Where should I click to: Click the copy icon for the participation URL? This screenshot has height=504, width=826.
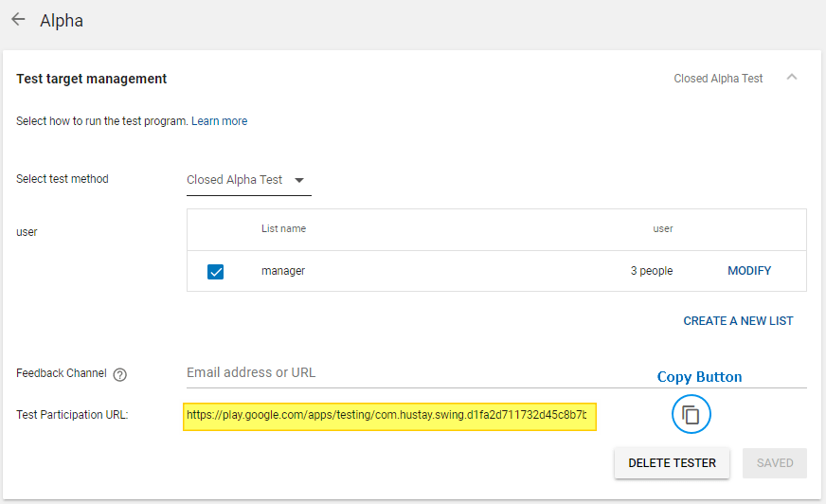[x=691, y=415]
